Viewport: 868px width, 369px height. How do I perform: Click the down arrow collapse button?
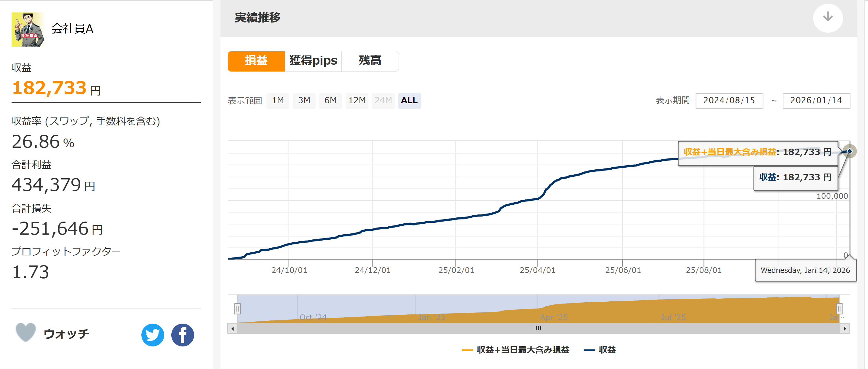tap(828, 18)
